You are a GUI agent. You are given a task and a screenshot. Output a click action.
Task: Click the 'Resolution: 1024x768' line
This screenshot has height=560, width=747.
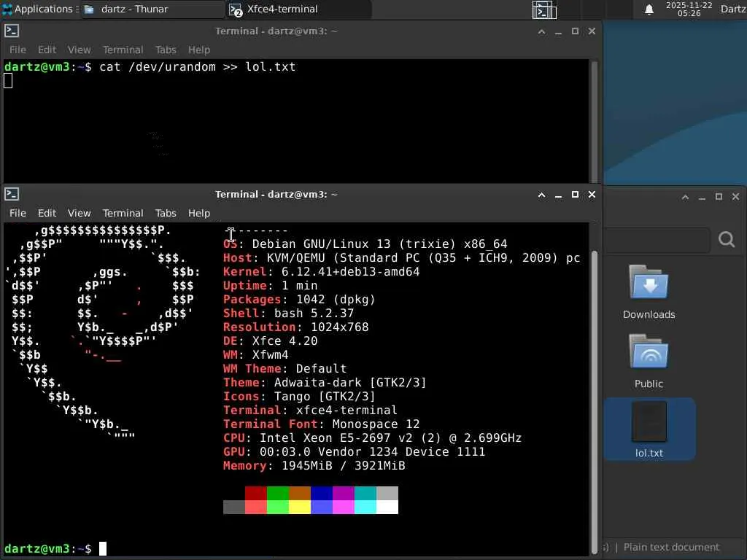tap(296, 327)
